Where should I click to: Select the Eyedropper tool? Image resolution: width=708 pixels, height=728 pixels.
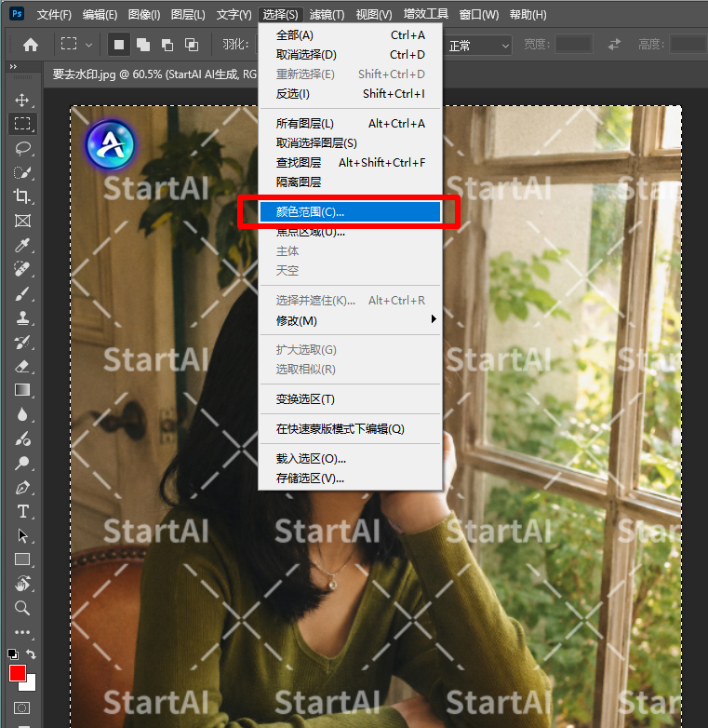22,245
